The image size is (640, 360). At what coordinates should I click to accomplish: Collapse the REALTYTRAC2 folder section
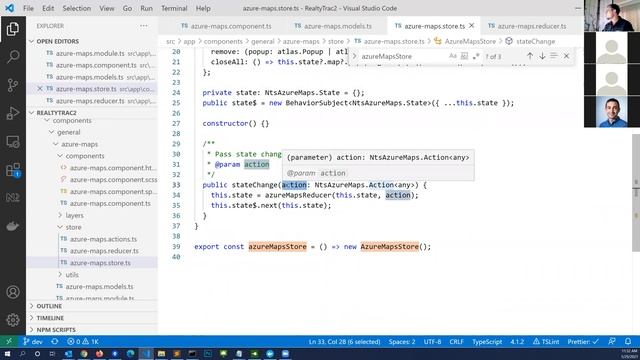tap(31, 113)
